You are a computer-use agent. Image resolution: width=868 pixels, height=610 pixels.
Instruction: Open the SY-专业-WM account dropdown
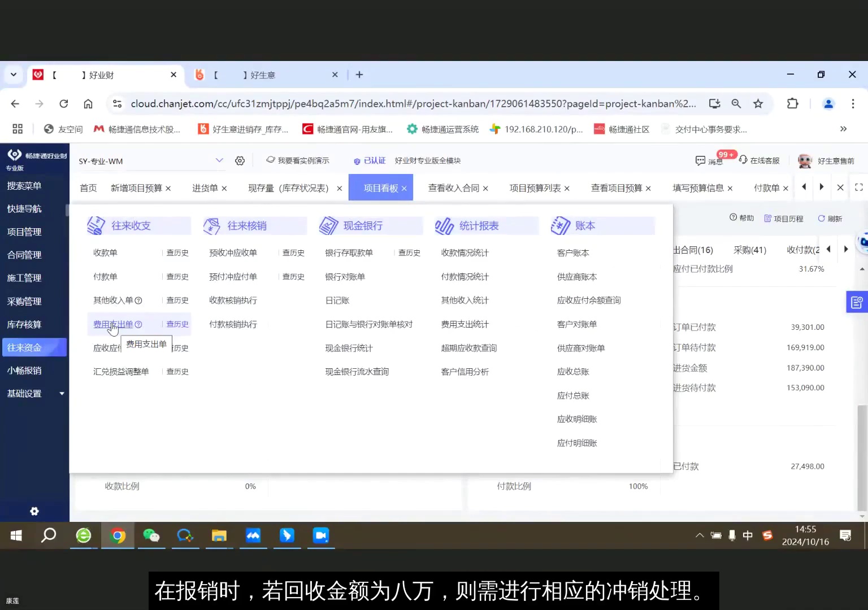point(219,160)
